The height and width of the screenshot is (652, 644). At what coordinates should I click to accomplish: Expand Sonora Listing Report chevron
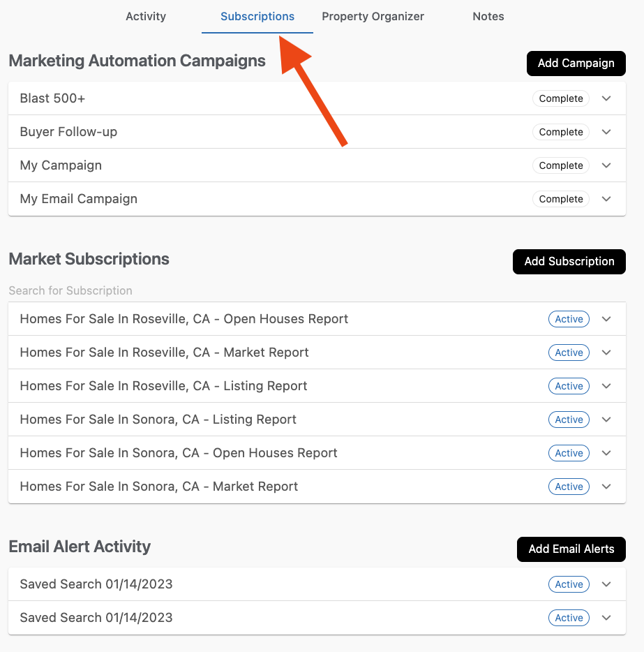pyautogui.click(x=606, y=420)
